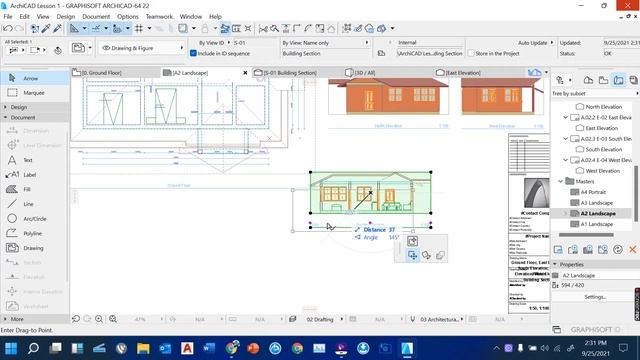The width and height of the screenshot is (640, 360).
Task: Select the Line tool
Action: coord(35,204)
